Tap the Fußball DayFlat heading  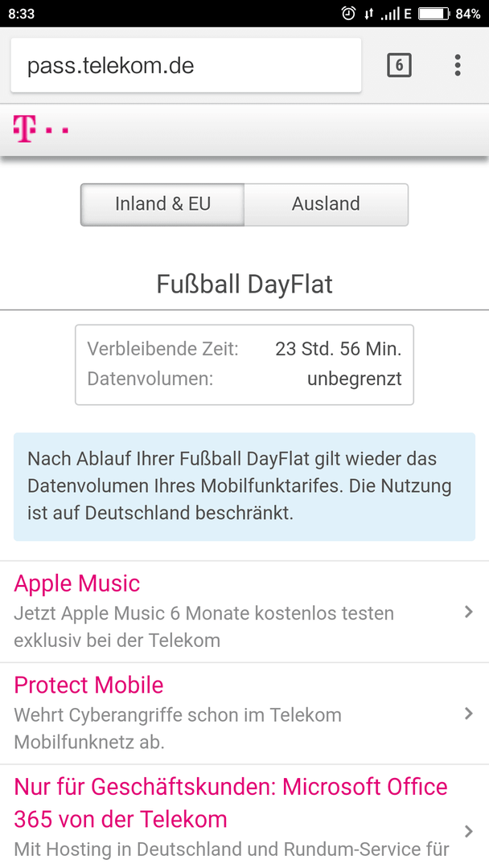tap(244, 285)
